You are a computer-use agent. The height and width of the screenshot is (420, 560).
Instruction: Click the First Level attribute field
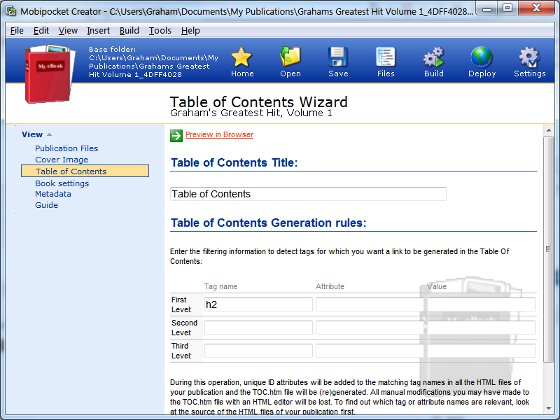[x=370, y=305]
